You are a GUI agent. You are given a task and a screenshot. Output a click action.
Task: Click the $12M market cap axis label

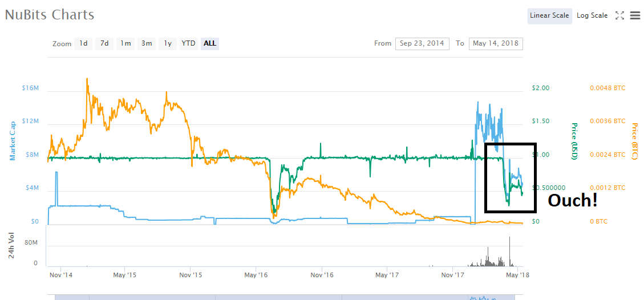(x=30, y=121)
